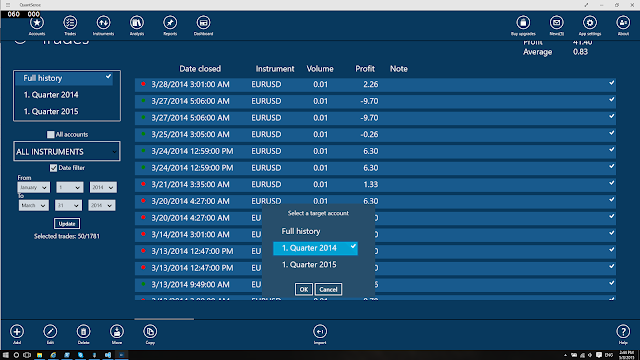
Task: Click the Import icon
Action: click(320, 331)
